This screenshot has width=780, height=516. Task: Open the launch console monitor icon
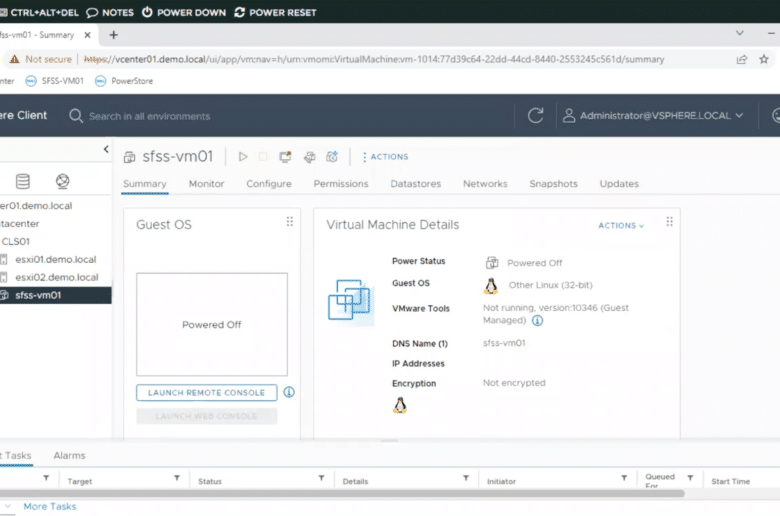point(285,157)
